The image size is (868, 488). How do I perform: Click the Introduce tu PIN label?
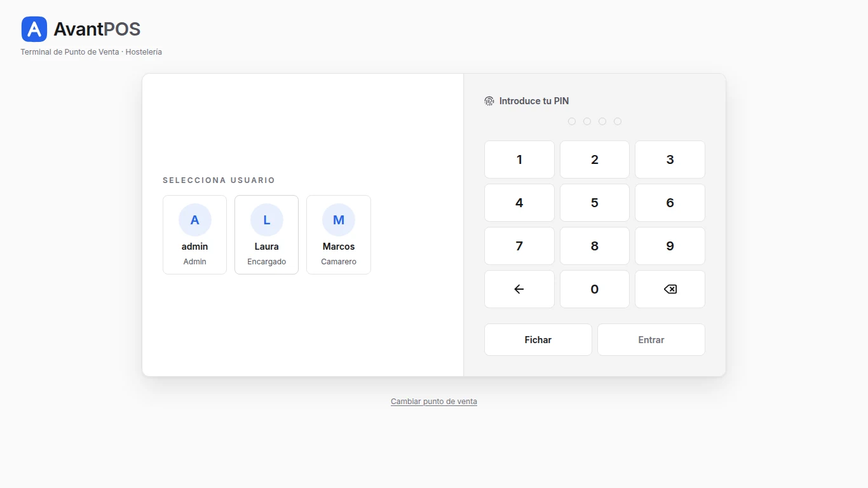pyautogui.click(x=534, y=101)
